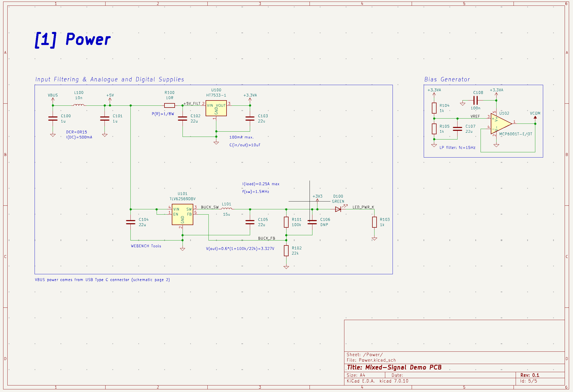
Task: Select the VCOM power arrow symbol
Action: point(535,118)
